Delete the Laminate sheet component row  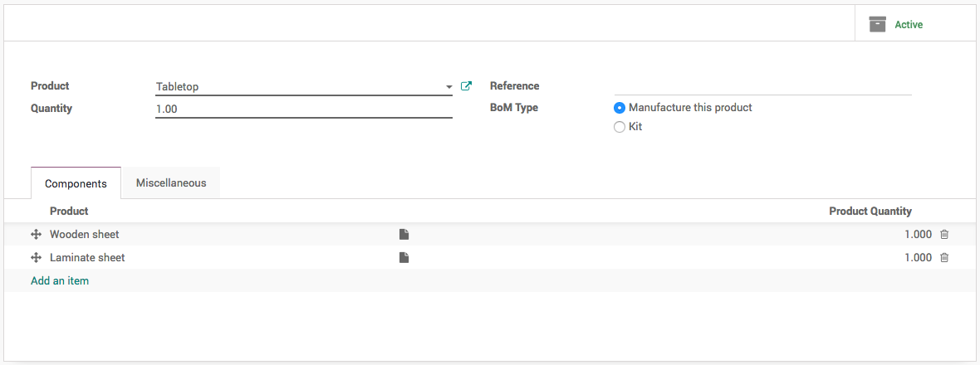[x=944, y=258]
